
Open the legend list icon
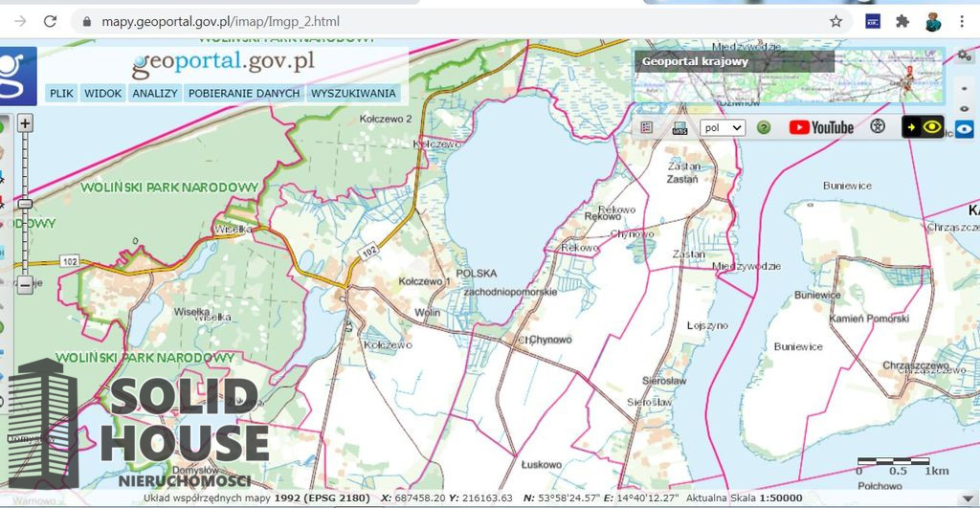[x=646, y=127]
